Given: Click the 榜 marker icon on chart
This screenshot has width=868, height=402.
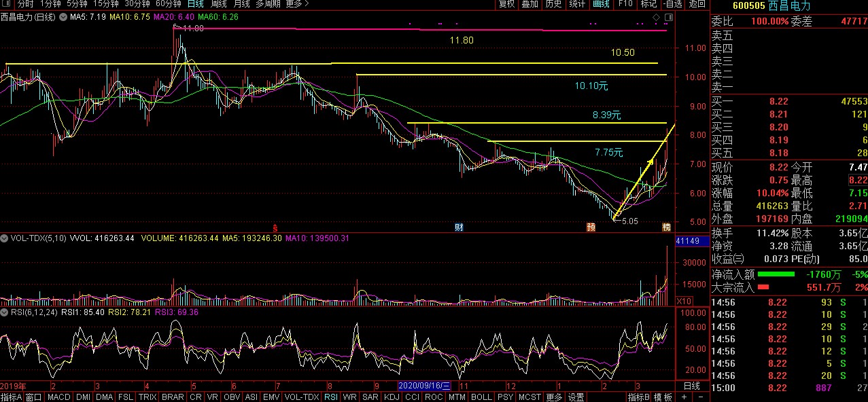Looking at the screenshot, I should coord(667,226).
